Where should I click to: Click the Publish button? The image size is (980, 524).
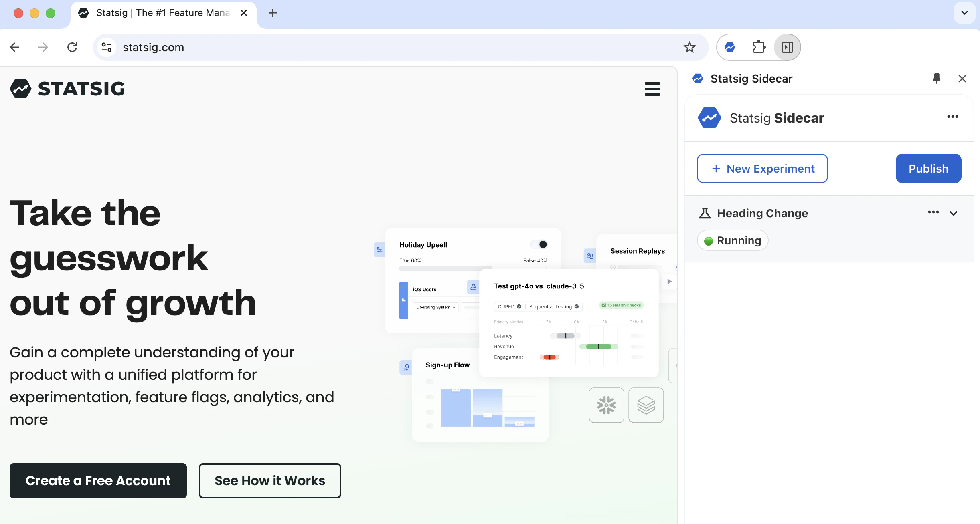click(x=928, y=168)
